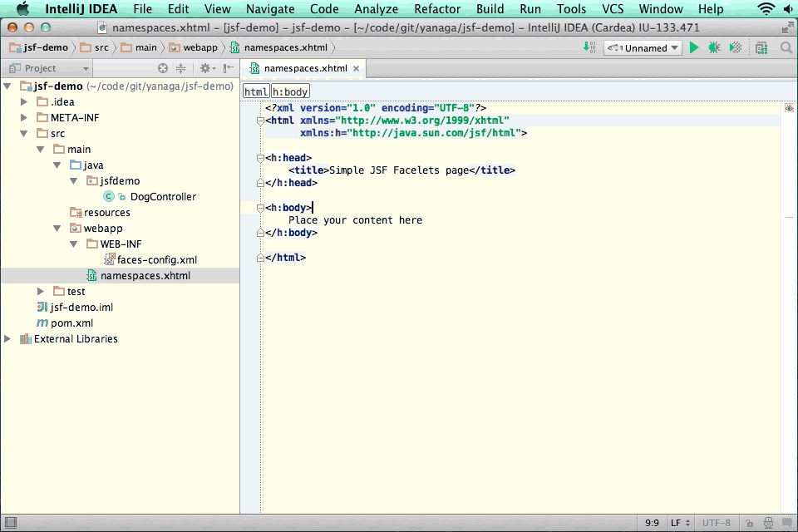
Task: Click jsf-demo in navigation bar
Action: coord(39,47)
